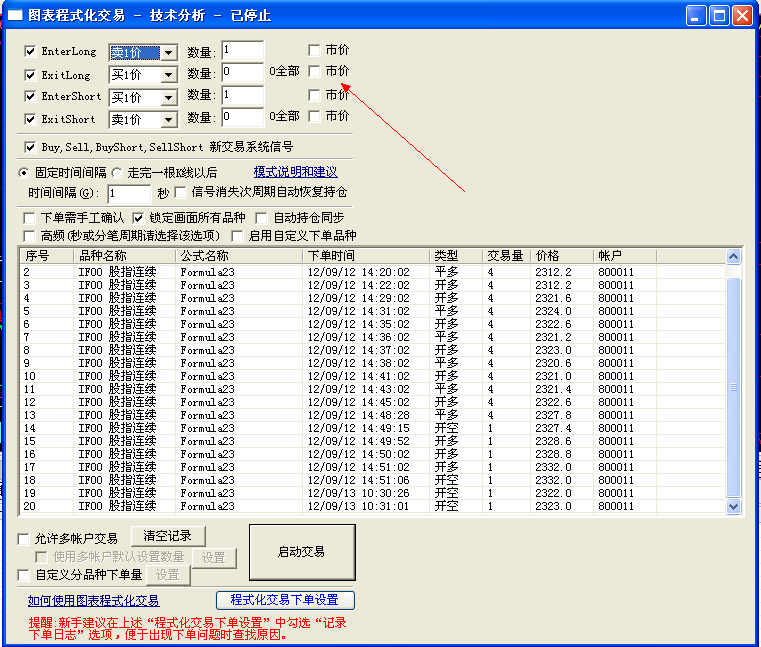Select 固定时间间隔 radio option

click(23, 173)
